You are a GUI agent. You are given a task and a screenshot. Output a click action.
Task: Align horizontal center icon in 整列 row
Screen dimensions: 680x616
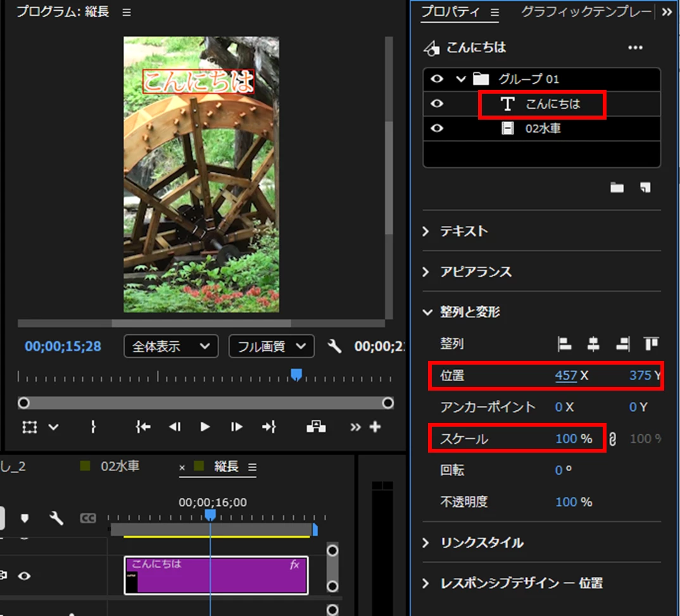[593, 344]
